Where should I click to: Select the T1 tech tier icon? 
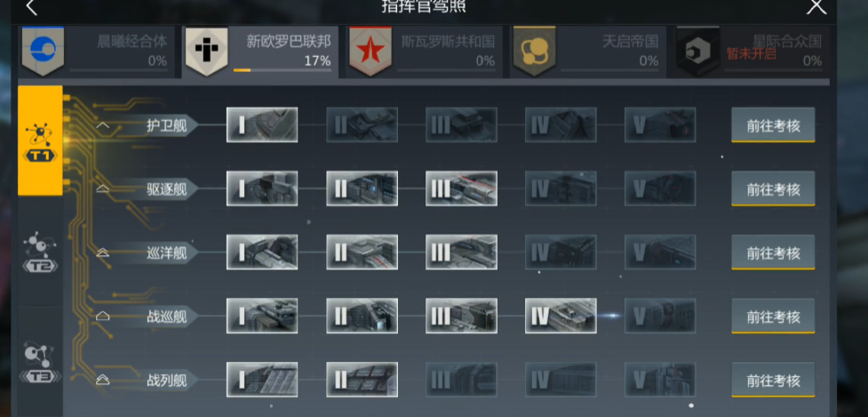(x=40, y=140)
